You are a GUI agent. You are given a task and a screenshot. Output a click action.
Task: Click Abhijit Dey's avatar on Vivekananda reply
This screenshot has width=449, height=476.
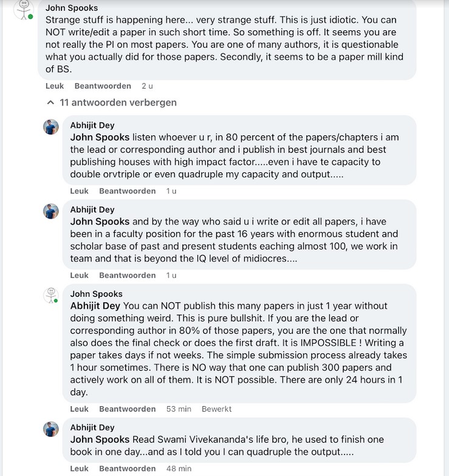[x=51, y=429]
